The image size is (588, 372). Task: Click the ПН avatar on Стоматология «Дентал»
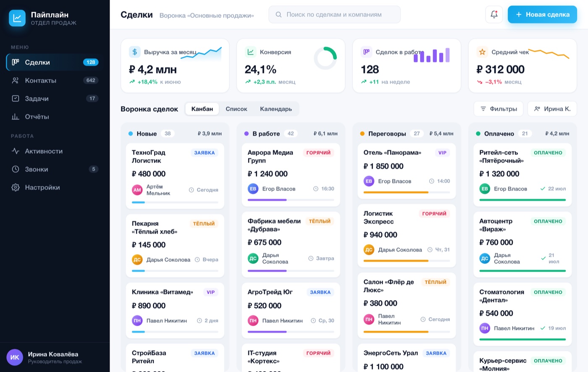485,328
